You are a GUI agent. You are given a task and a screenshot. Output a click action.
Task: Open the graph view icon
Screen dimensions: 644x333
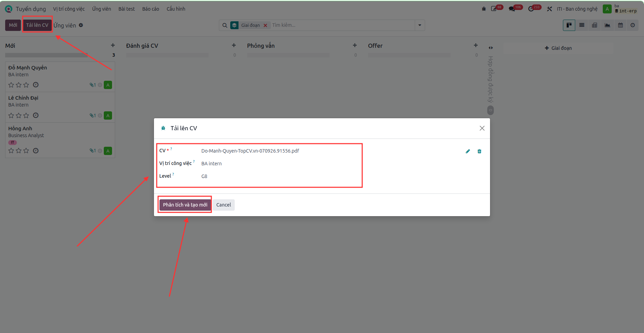tap(608, 25)
